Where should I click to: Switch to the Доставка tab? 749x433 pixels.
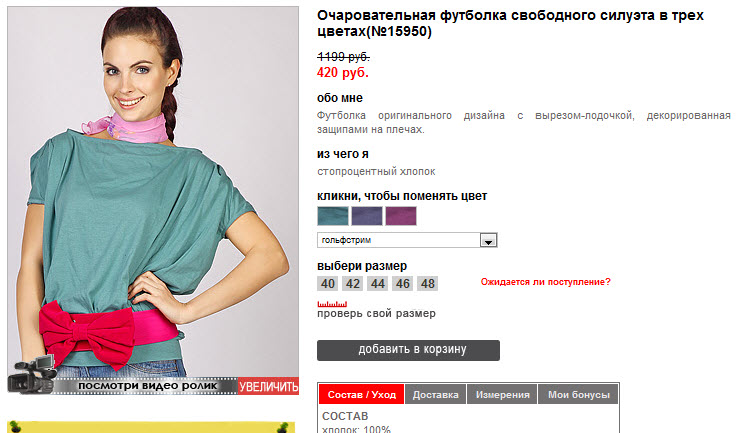(435, 395)
